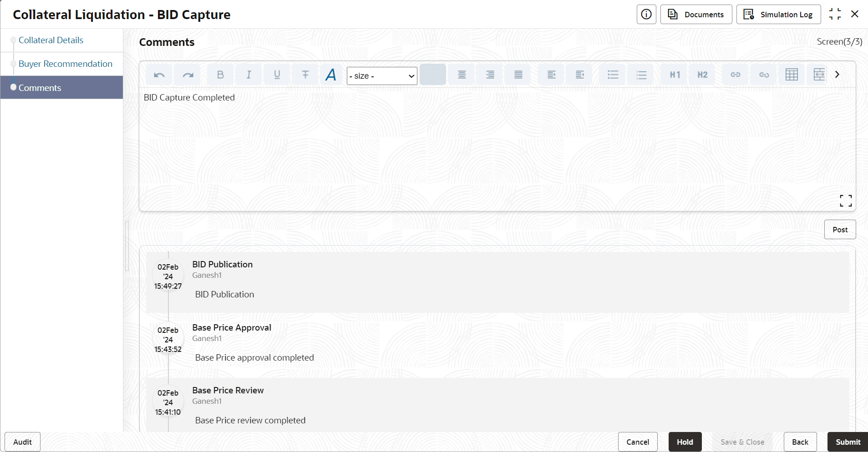
Task: Apply italic formatting to comment text
Action: [249, 75]
